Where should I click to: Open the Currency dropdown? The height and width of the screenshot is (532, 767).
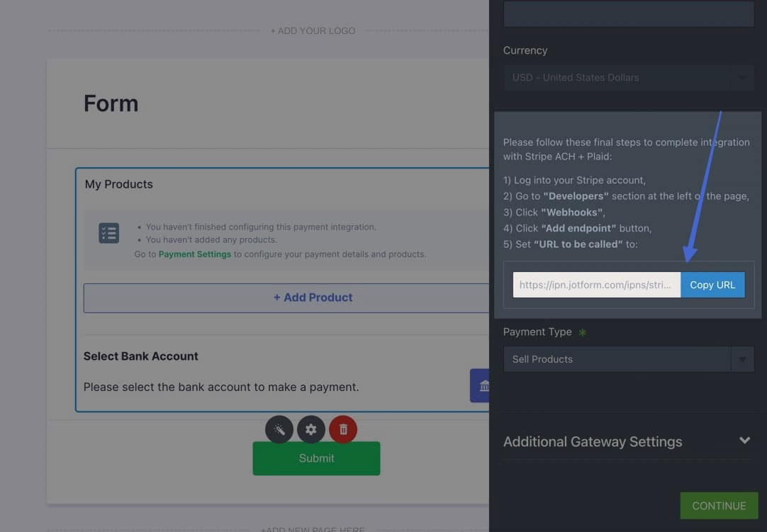coord(628,78)
